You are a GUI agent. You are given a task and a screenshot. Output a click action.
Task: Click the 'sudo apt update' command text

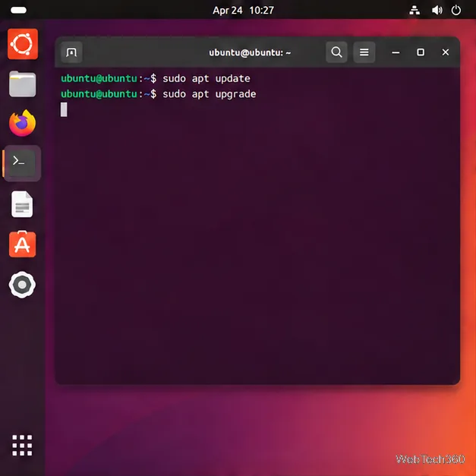pos(206,79)
